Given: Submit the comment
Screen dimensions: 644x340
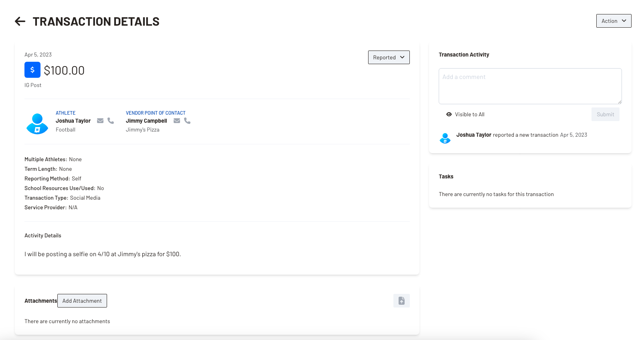Looking at the screenshot, I should tap(605, 114).
